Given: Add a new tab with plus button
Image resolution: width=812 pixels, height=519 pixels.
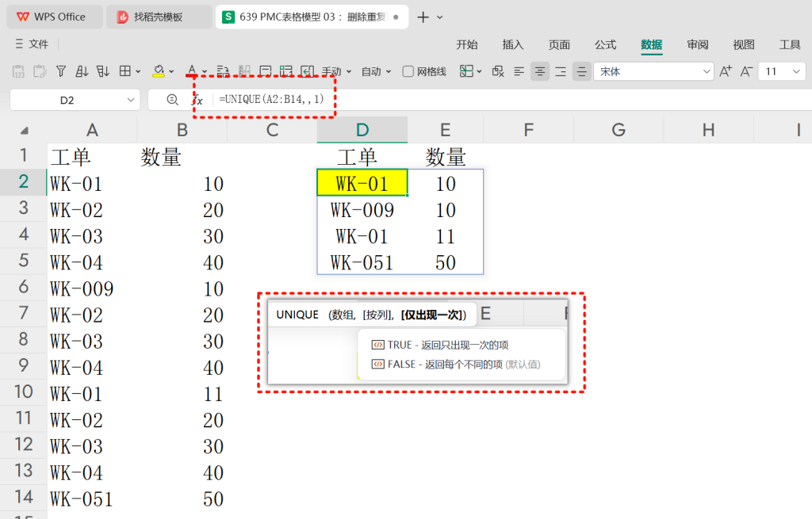Looking at the screenshot, I should 423,17.
